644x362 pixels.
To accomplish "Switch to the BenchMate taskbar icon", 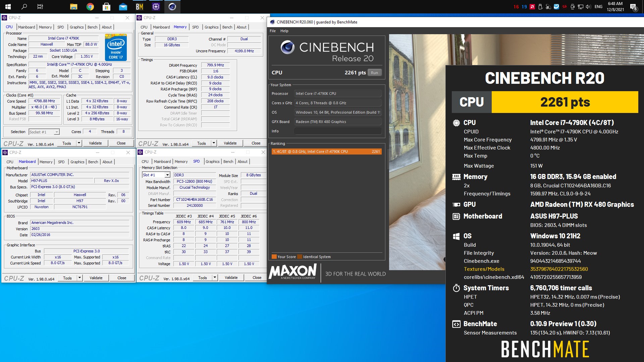I will click(140, 6).
